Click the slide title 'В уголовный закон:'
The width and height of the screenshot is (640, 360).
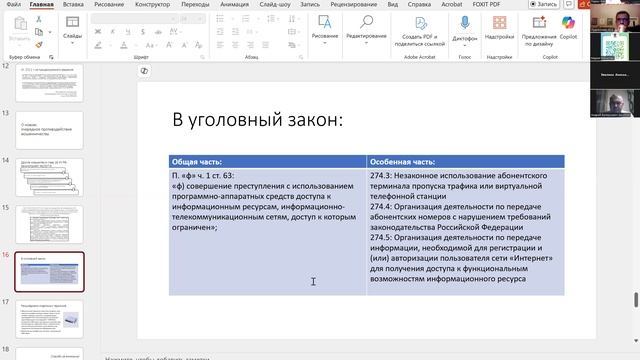(x=258, y=120)
